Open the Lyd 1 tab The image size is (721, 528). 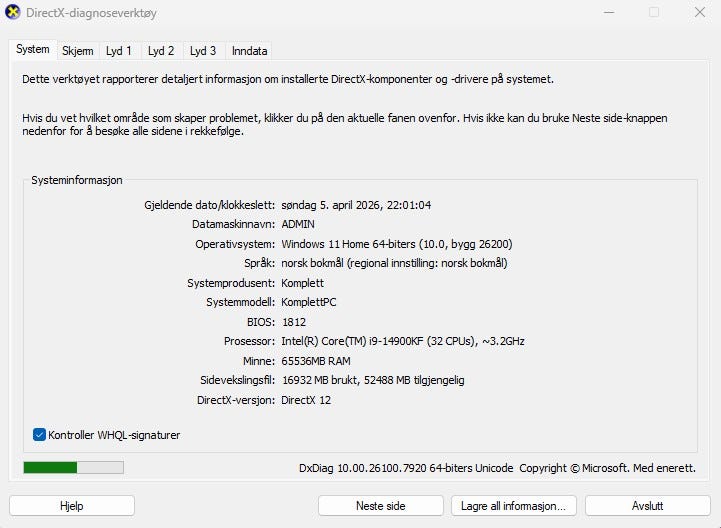[x=119, y=51]
